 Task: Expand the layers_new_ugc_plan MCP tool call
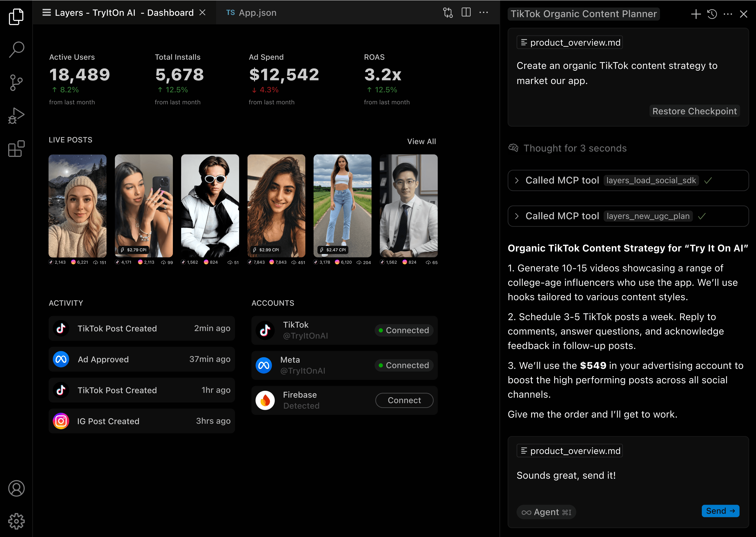[628, 216]
